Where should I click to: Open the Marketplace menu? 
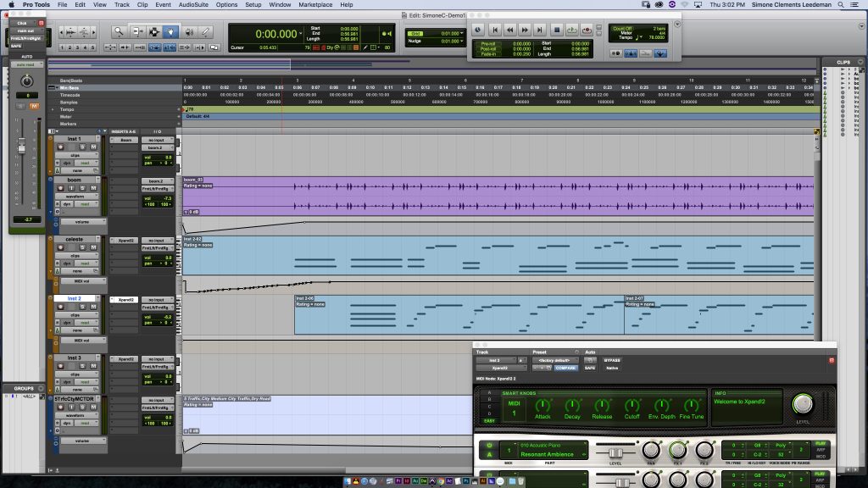point(315,4)
